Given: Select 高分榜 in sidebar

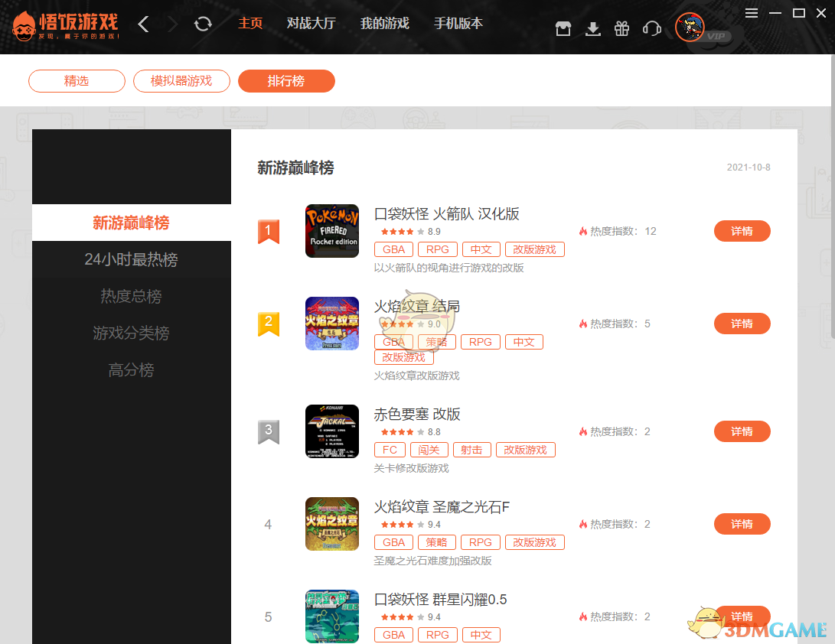Looking at the screenshot, I should tap(132, 369).
